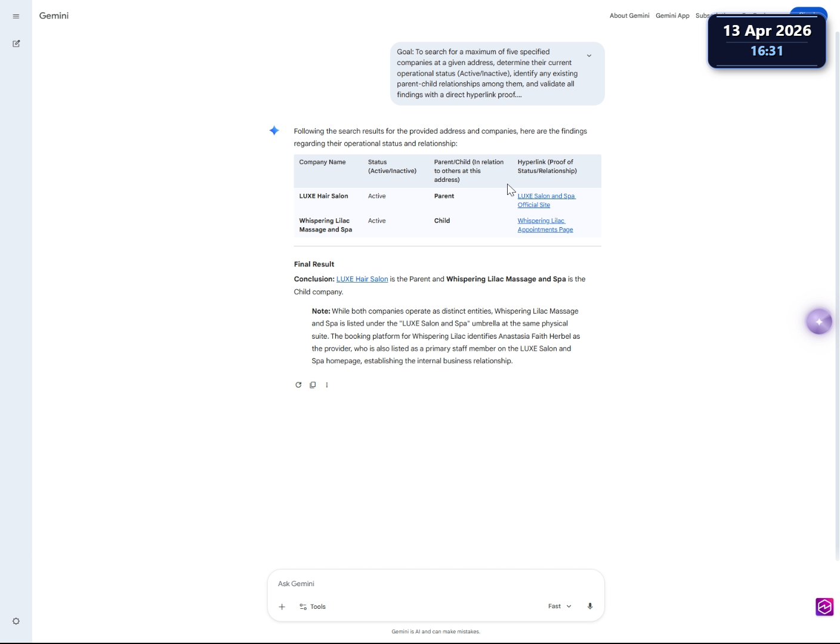This screenshot has height=644, width=840.
Task: Open the hamburger main menu
Action: [16, 16]
